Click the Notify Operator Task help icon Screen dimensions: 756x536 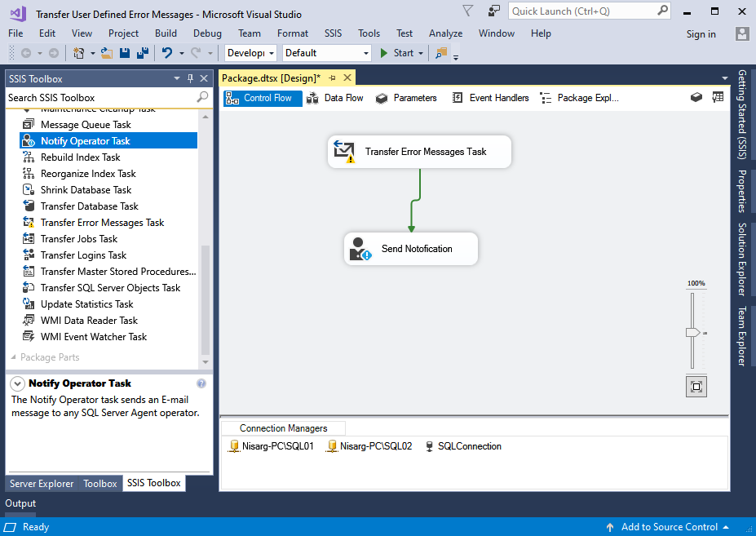(201, 383)
